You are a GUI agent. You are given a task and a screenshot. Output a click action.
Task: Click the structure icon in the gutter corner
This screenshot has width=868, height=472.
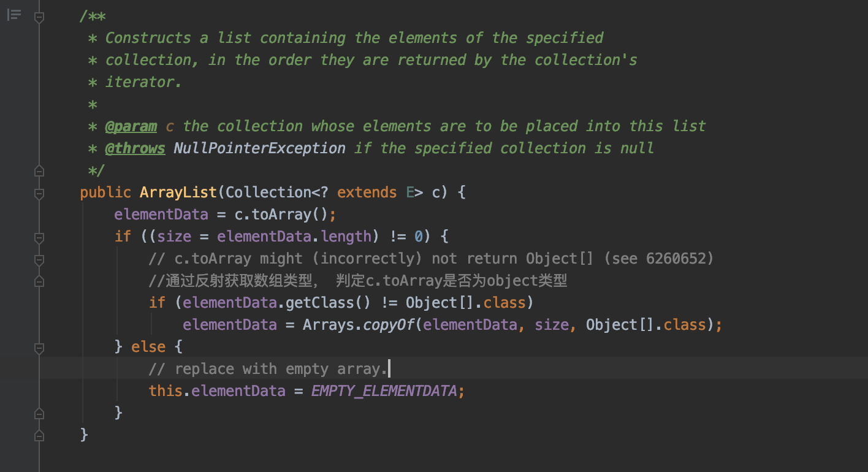coord(14,15)
